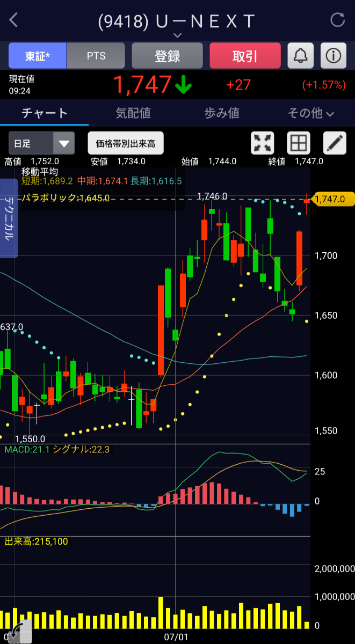Open the pencil drawing tool

[x=335, y=143]
